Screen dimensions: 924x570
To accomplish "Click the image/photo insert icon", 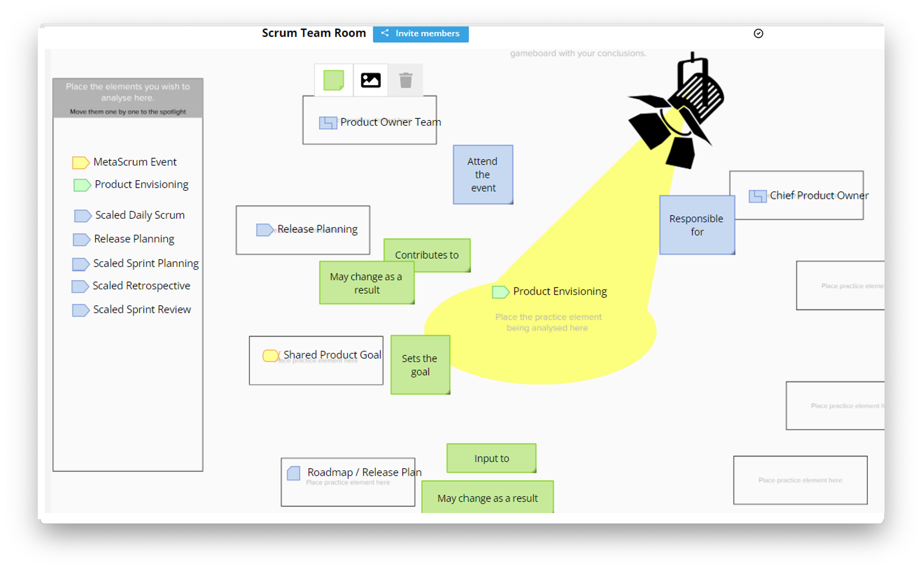I will coord(370,81).
